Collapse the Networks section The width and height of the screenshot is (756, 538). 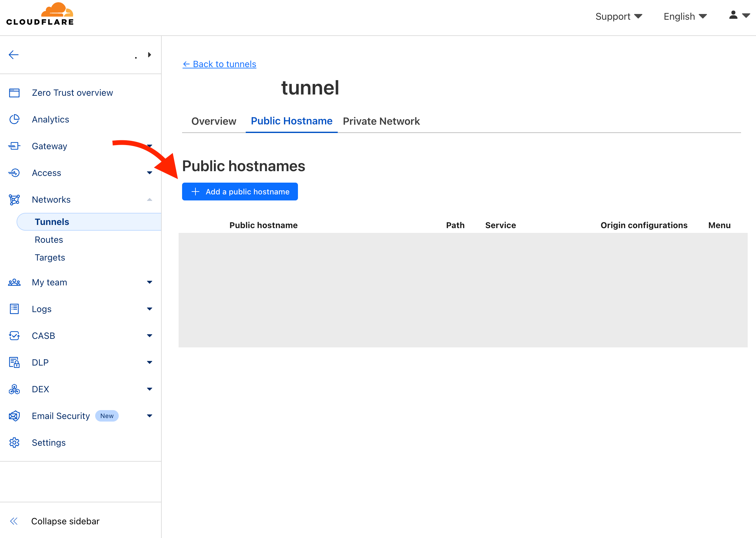pos(150,200)
